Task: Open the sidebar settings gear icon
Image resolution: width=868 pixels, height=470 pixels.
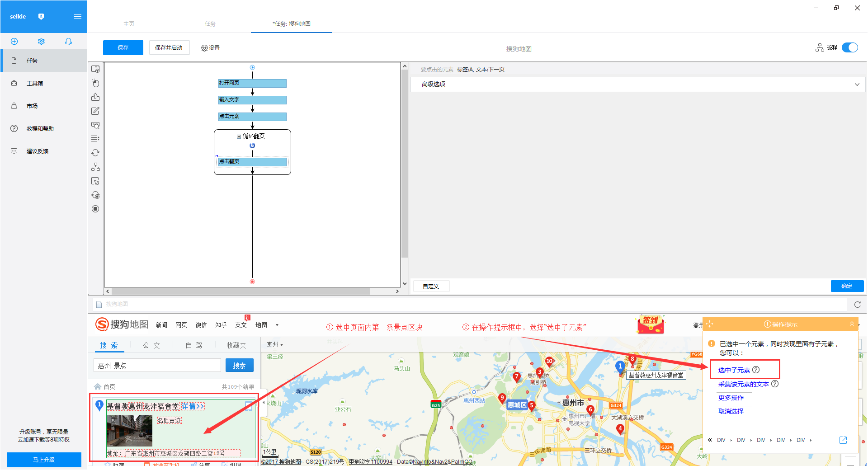Action: coord(41,41)
